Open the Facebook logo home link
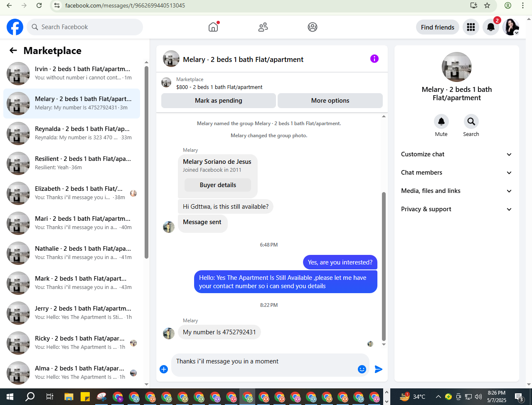This screenshot has width=532, height=405. click(15, 27)
